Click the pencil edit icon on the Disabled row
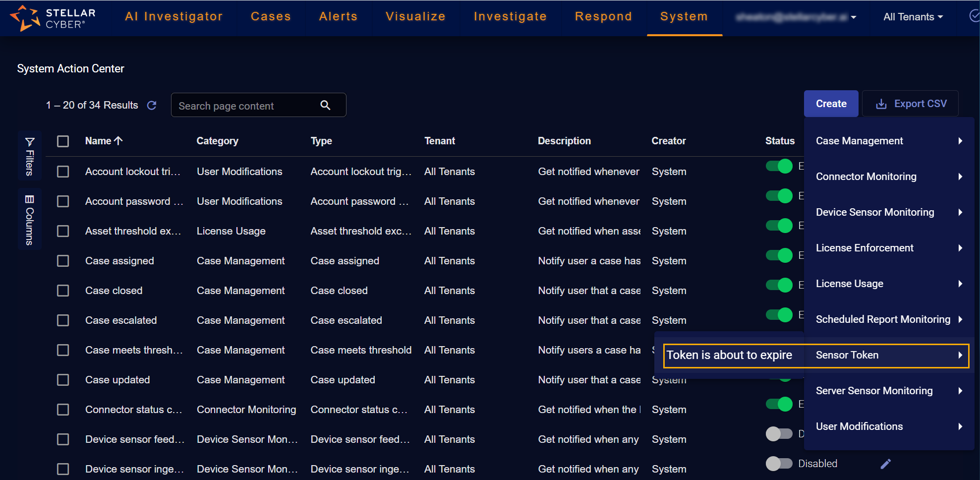 (x=885, y=464)
